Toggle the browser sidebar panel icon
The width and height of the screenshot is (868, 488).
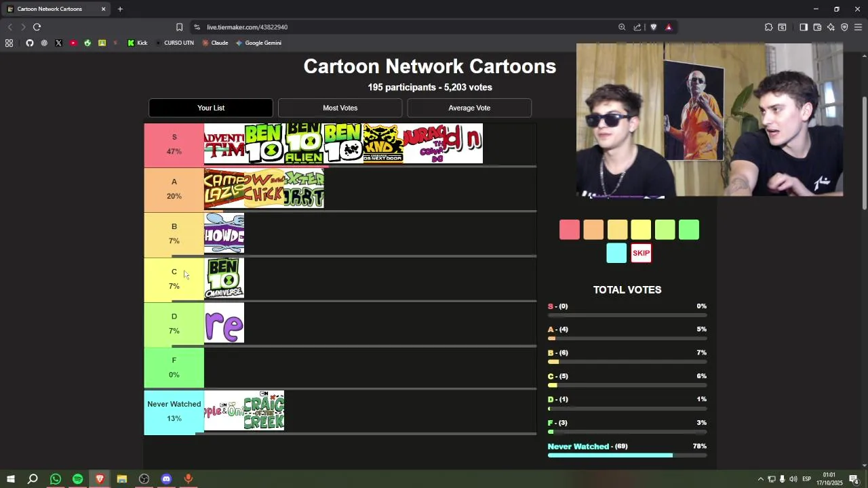coord(804,27)
